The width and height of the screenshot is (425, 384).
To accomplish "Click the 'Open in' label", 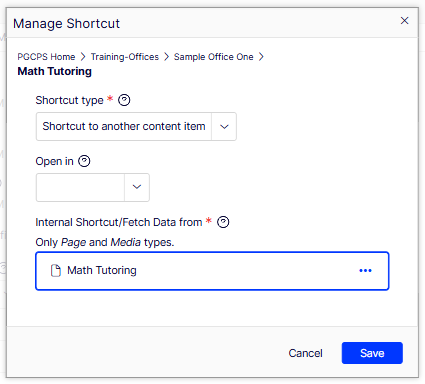I will pos(54,161).
